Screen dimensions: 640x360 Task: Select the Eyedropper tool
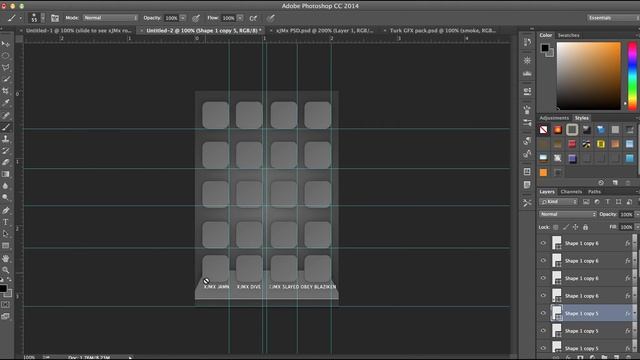click(x=5, y=103)
